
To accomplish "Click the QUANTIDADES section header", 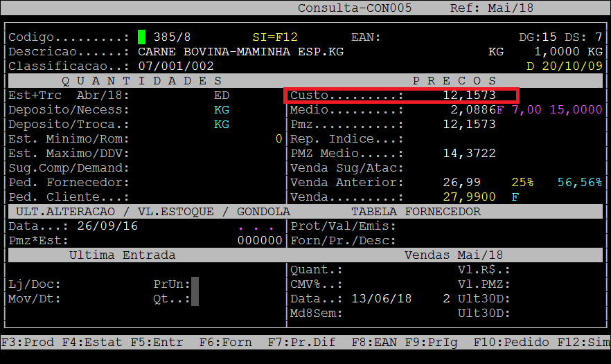I will pos(146,81).
